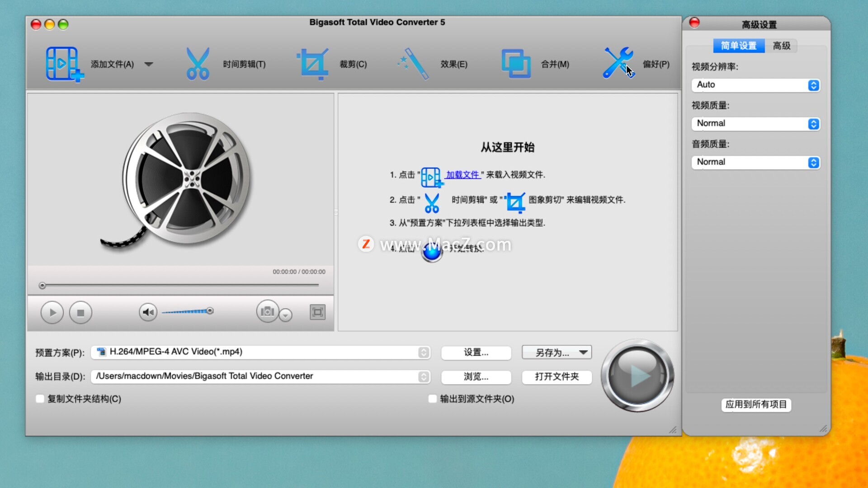Screen dimensions: 868x488
Task: Adjust the volume slider
Action: click(x=187, y=311)
